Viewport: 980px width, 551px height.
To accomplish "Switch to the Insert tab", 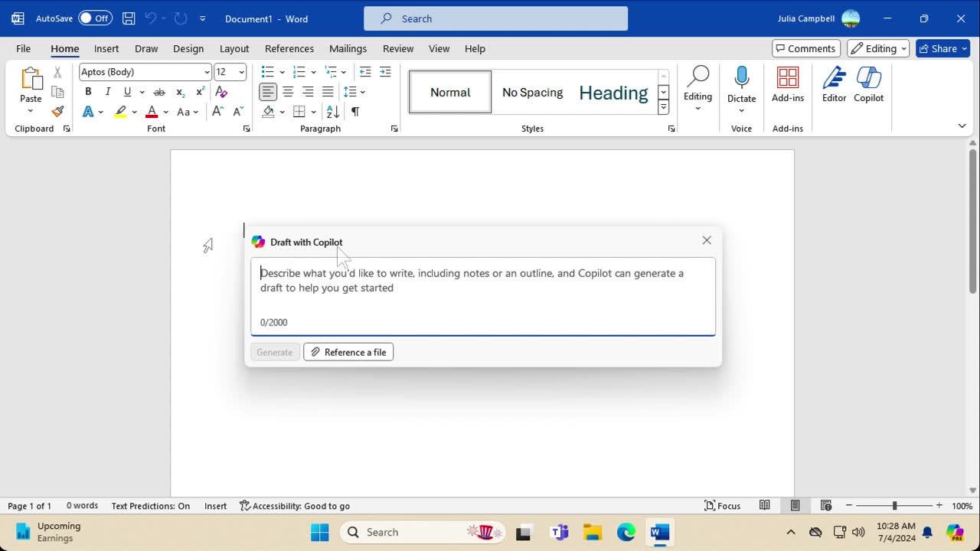I will [x=106, y=48].
